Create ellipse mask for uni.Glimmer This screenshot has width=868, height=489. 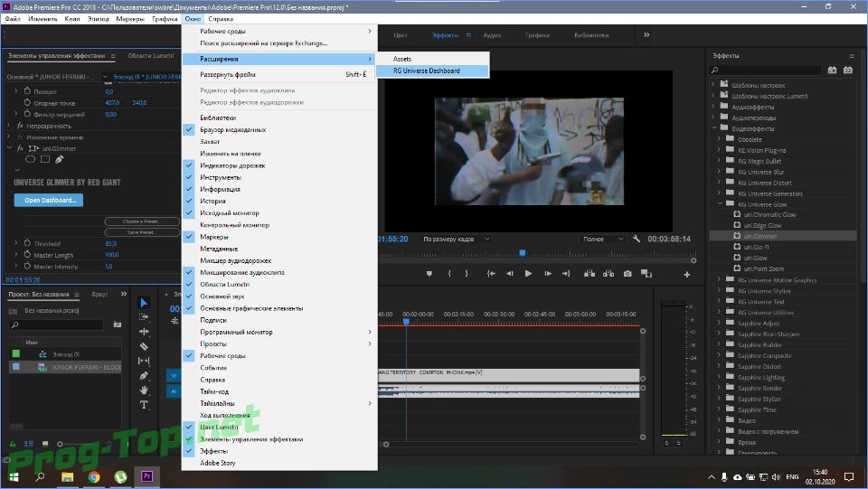pos(31,159)
